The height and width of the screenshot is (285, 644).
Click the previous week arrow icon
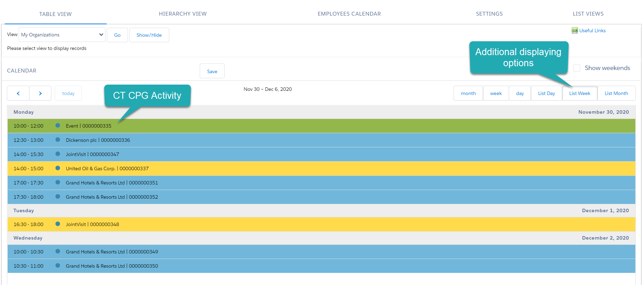[x=18, y=93]
